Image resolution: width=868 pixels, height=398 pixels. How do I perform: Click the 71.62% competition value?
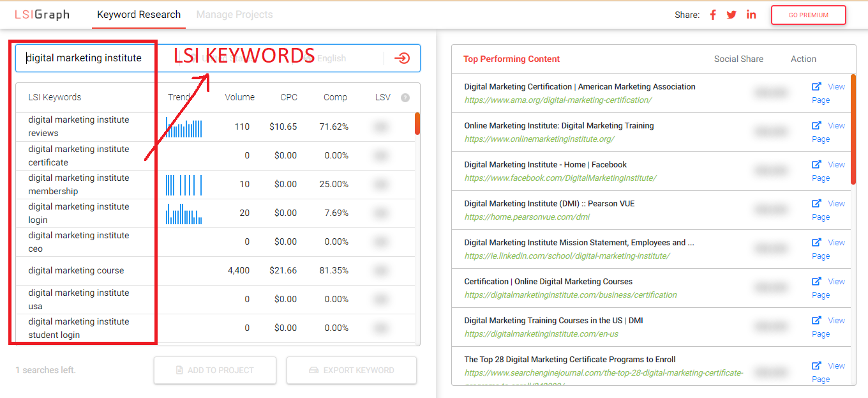coord(334,126)
